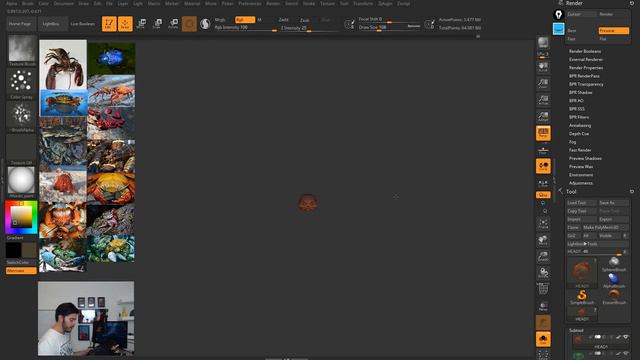The height and width of the screenshot is (360, 640).
Task: Click the blue square icon below bulb
Action: tap(558, 29)
